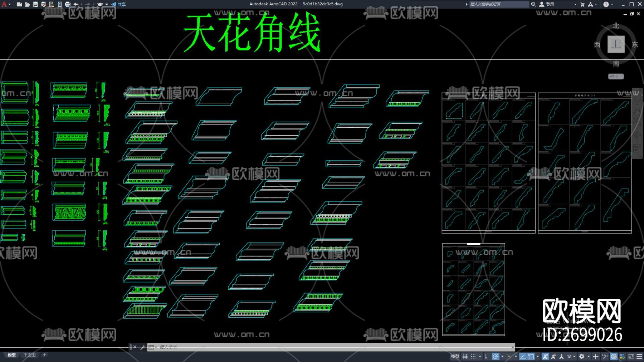This screenshot has height=362, width=644.
Task: Expand the sign-in account dropdown arrow
Action: click(575, 4)
